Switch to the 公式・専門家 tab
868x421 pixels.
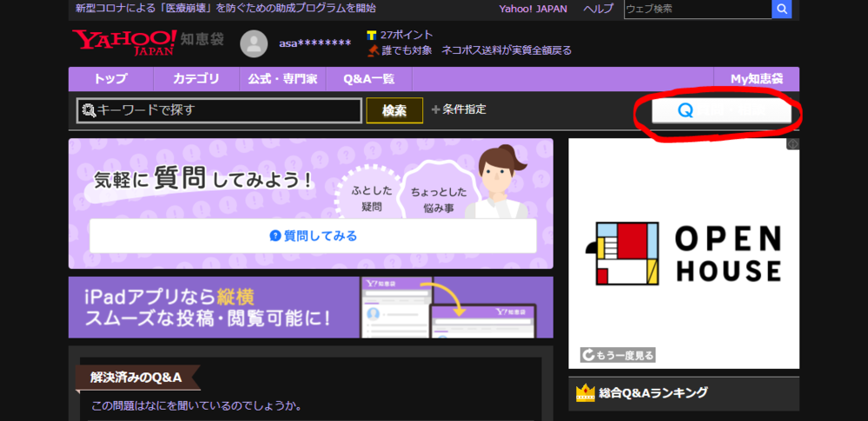[282, 79]
